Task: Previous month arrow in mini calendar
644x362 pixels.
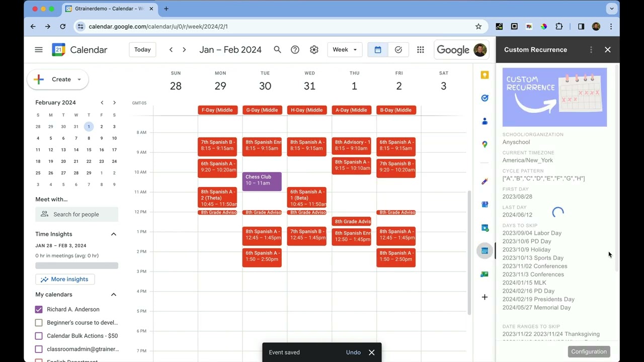Action: click(x=102, y=103)
